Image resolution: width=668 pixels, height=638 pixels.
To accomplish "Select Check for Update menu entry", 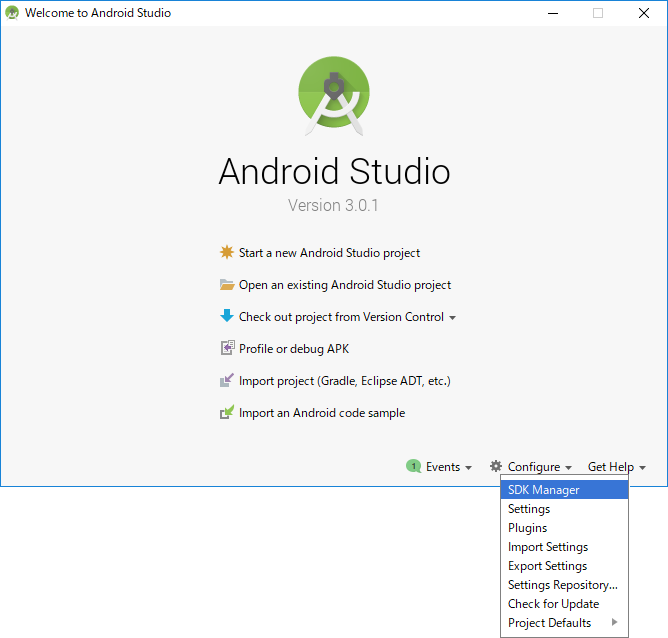I will pos(564,604).
